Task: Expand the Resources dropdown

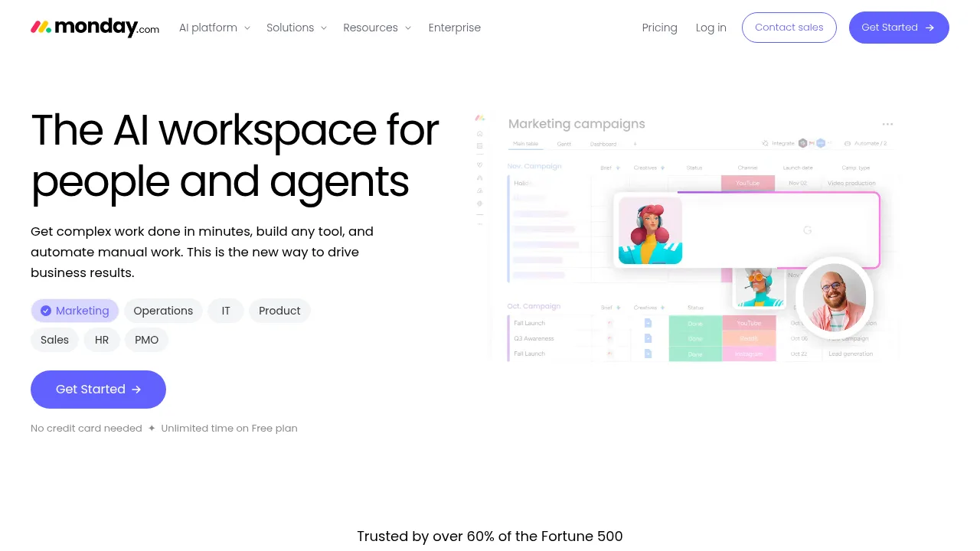Action: [377, 28]
